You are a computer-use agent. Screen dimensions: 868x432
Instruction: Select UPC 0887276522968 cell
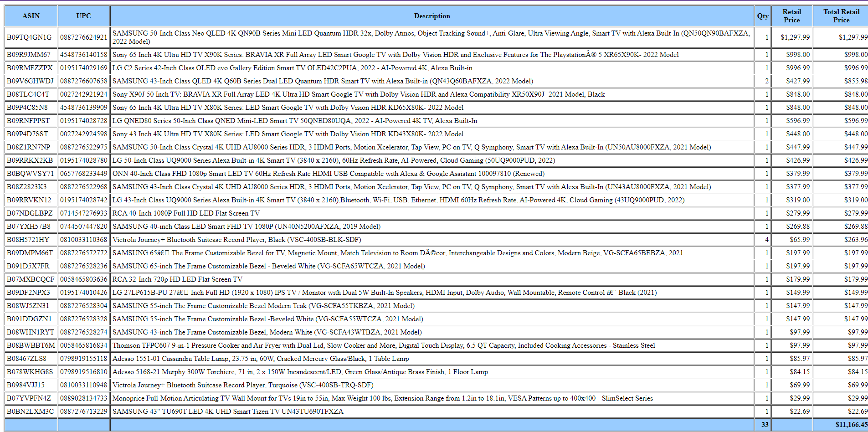click(x=84, y=187)
